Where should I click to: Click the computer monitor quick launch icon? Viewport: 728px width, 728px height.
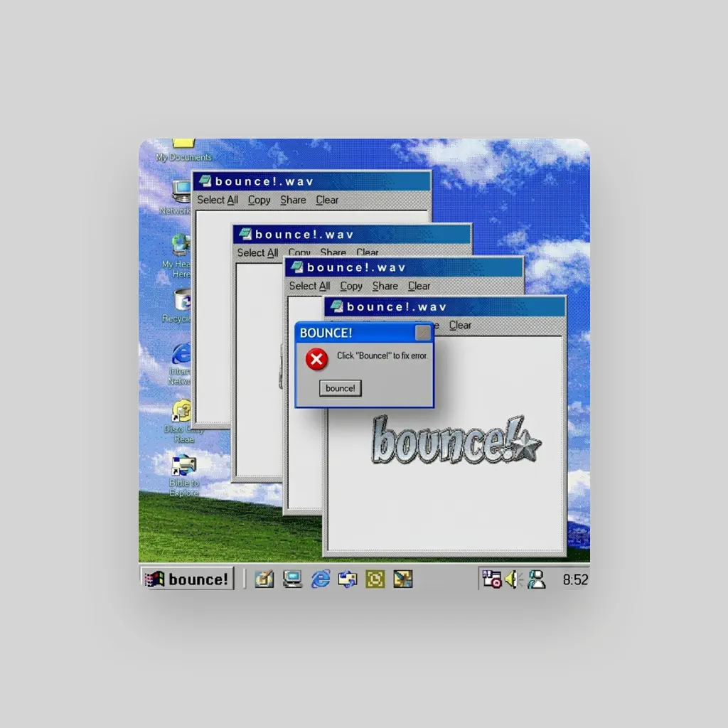click(x=292, y=579)
